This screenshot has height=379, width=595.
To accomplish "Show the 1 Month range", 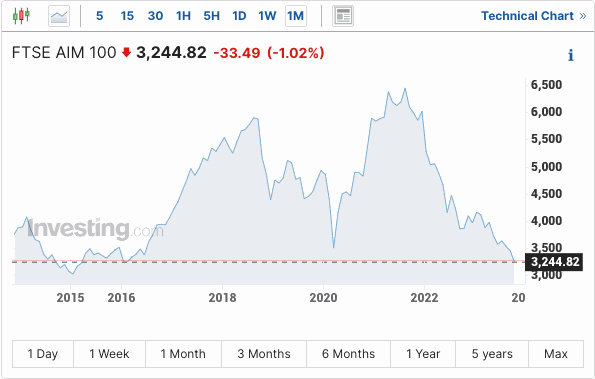I will [x=183, y=354].
